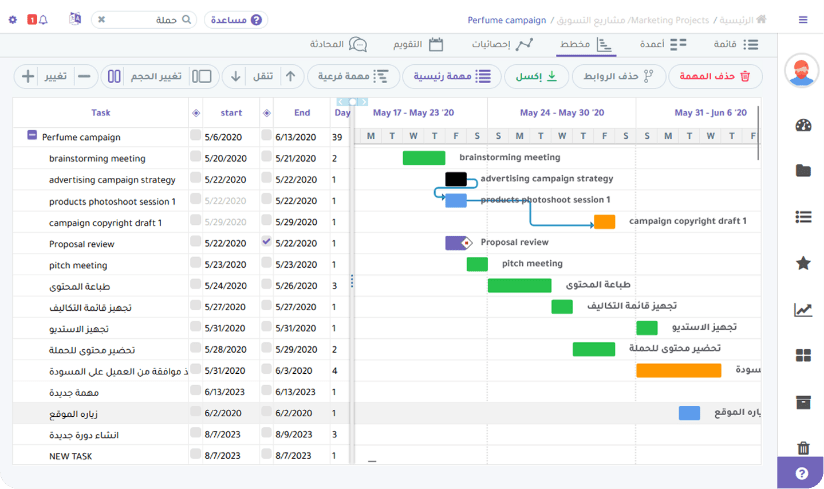Screen dimensions: 824x489
Task: Toggle start checkbox for NEW TASK
Action: pos(195,453)
